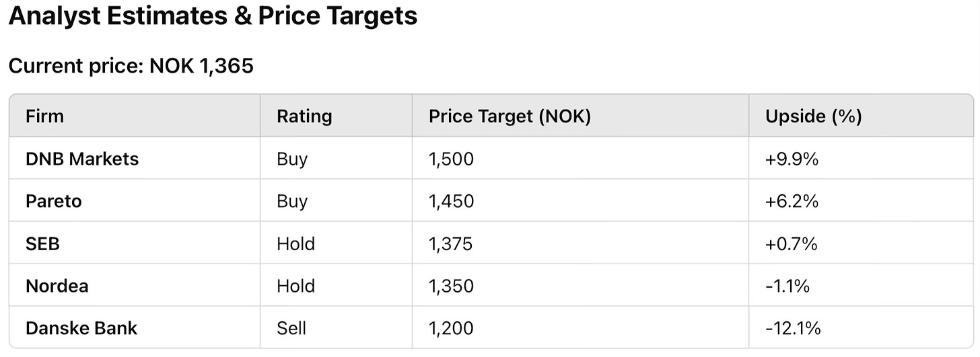Select the DNB Markets firm cell
Viewport: 980px width, 357px height.
click(x=82, y=159)
